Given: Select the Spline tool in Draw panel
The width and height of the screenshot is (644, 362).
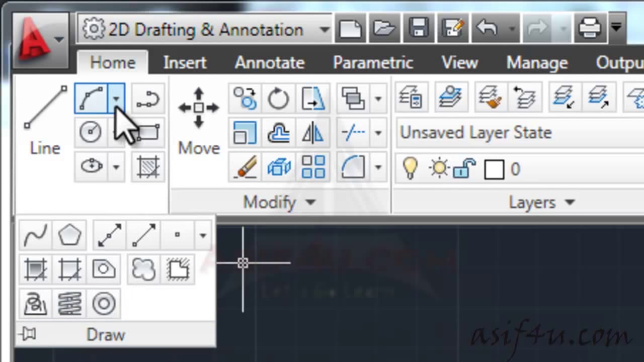Looking at the screenshot, I should pyautogui.click(x=35, y=235).
